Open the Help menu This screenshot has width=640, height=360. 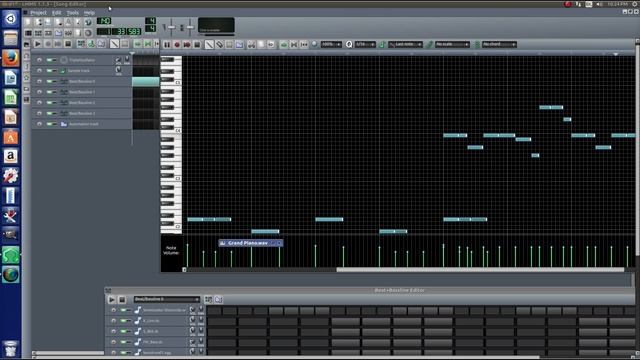89,13
